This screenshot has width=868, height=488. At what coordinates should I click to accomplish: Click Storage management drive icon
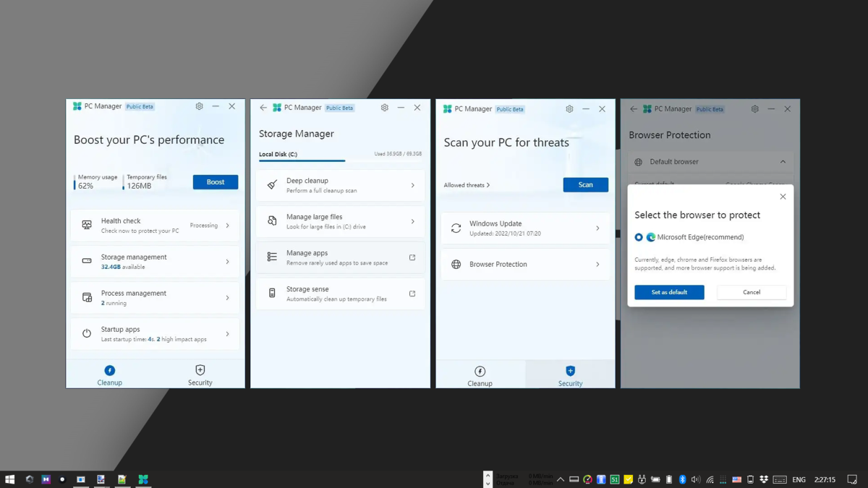[87, 261]
